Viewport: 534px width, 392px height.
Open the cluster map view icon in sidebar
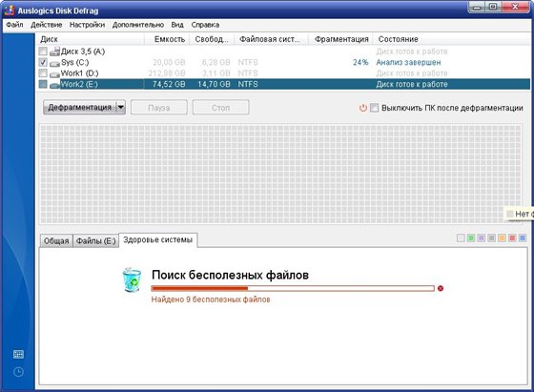pyautogui.click(x=18, y=354)
